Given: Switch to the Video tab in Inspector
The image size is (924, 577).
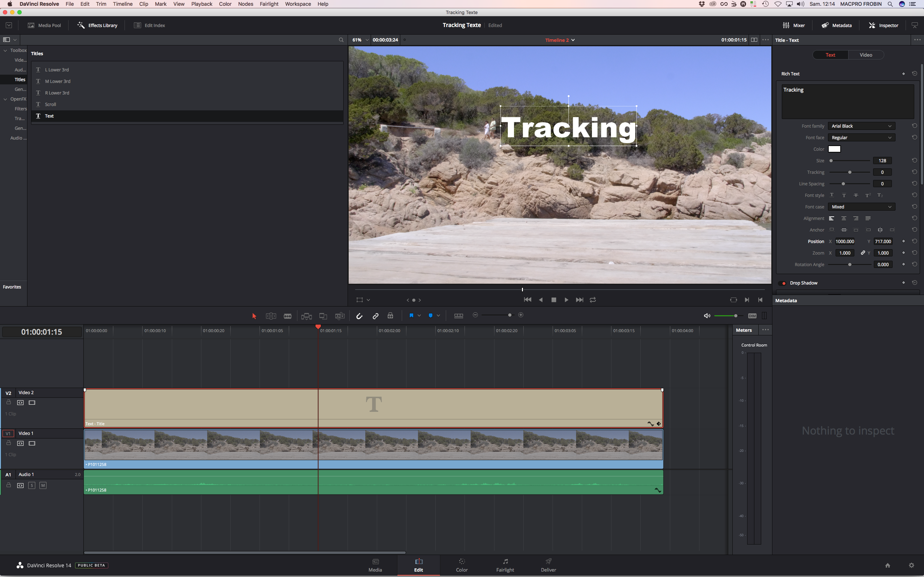Looking at the screenshot, I should click(866, 54).
